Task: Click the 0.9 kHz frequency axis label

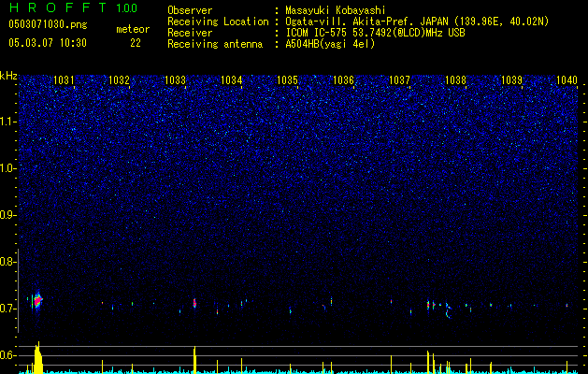Action: (7, 215)
